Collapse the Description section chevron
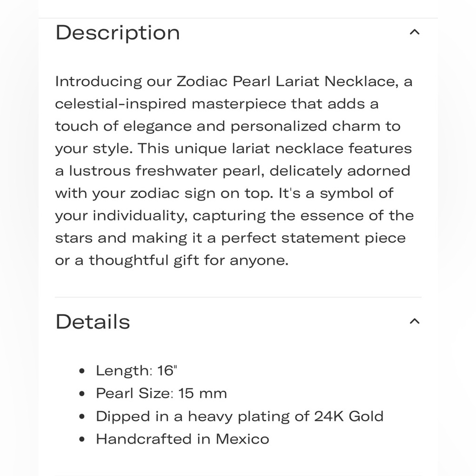Screen dimensions: 476x476 pyautogui.click(x=415, y=32)
